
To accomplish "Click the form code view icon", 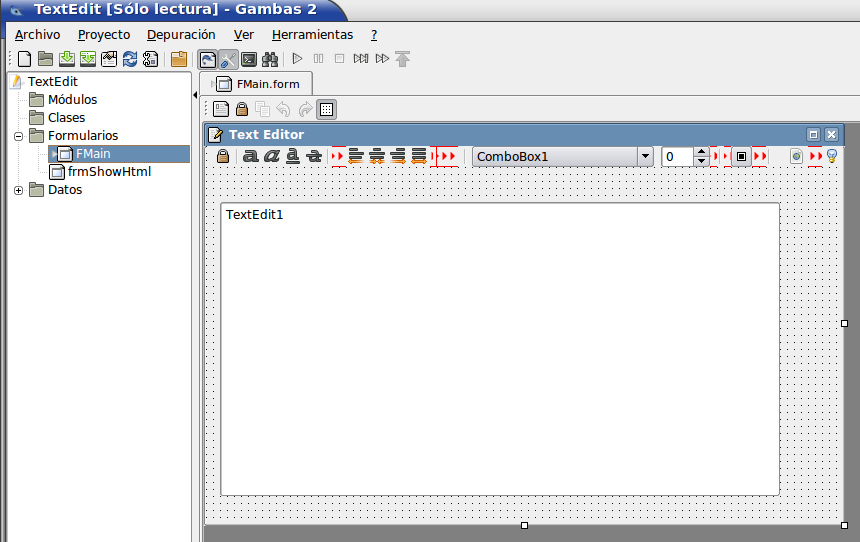I will [x=221, y=109].
